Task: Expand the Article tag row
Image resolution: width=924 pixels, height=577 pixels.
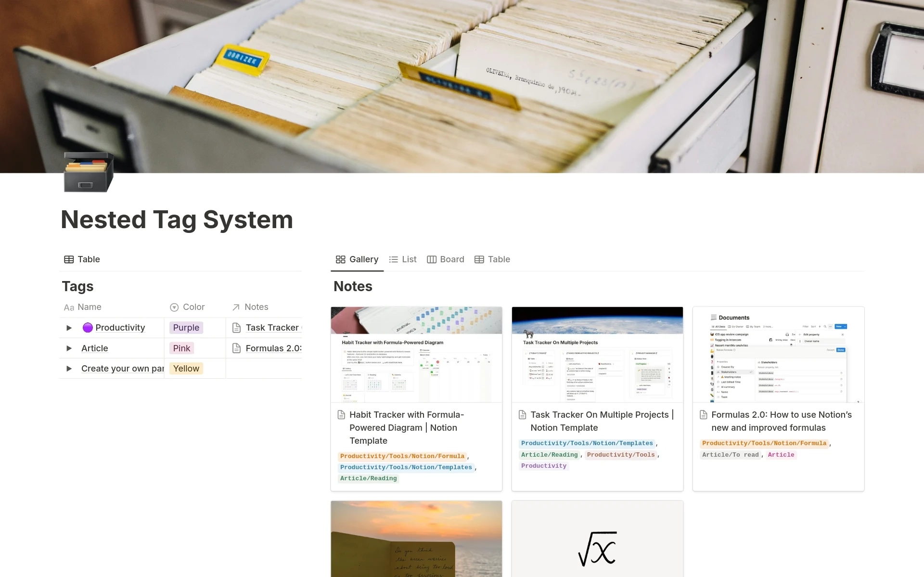Action: [70, 347]
